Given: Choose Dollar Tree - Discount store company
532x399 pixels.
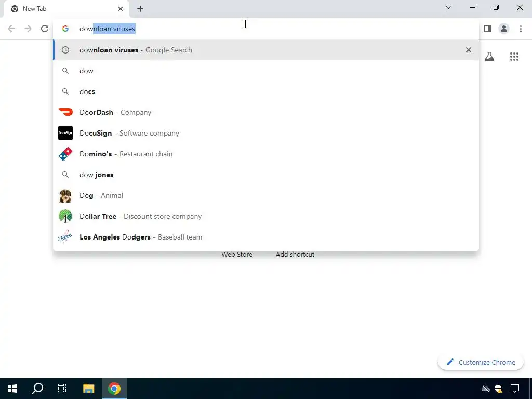Looking at the screenshot, I should (266, 217).
